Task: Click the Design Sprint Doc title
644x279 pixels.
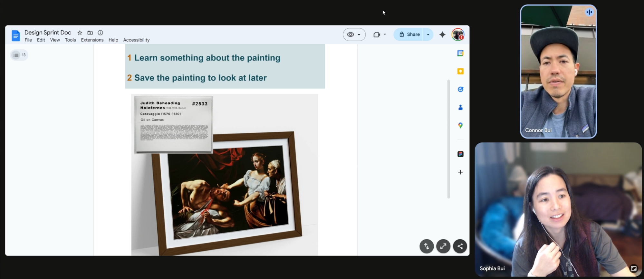Action: click(x=48, y=33)
